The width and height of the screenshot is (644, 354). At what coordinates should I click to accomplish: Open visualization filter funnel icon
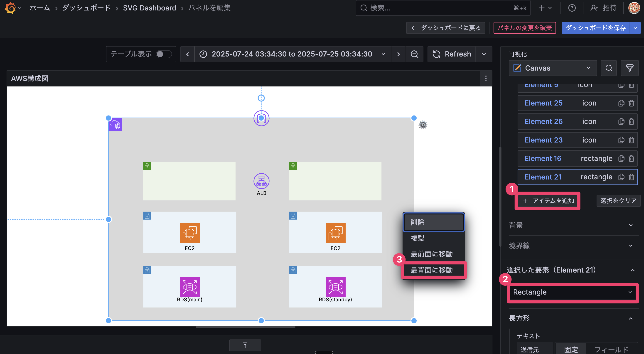(x=629, y=68)
